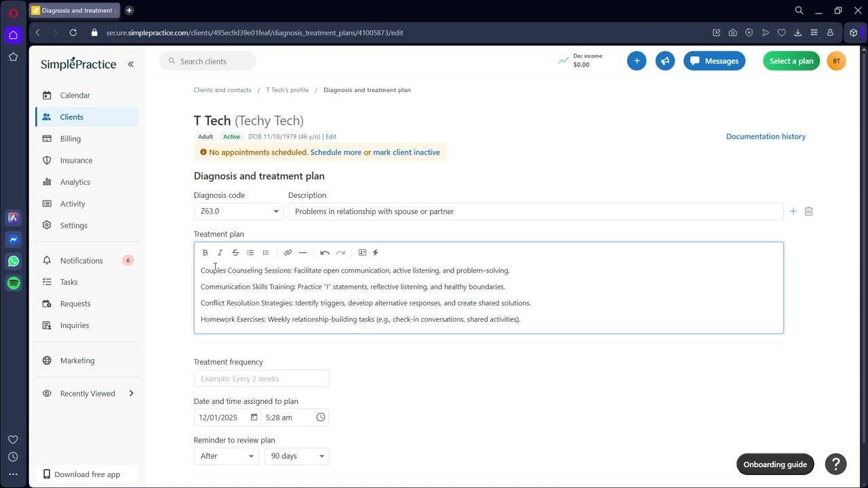Click the Schedule more link
Screen dimensions: 868x488
pyautogui.click(x=336, y=152)
